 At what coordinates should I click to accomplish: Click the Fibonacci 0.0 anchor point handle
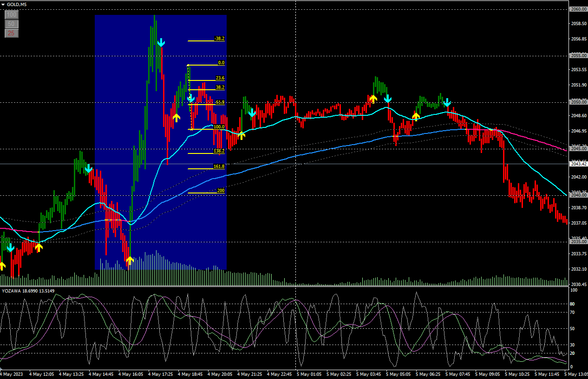pos(188,65)
